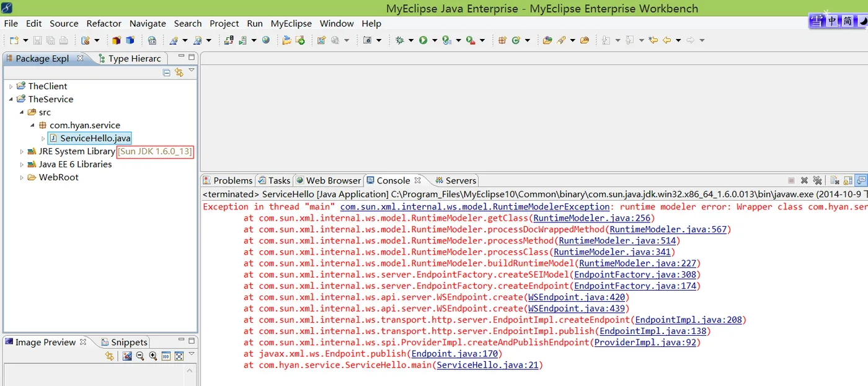The width and height of the screenshot is (868, 386).
Task: Open the ProviderImpl.java:92 stack trace link
Action: point(645,343)
